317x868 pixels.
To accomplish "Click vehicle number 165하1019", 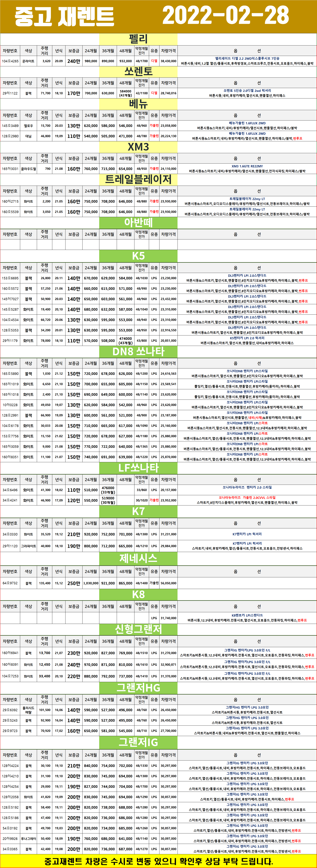I will pyautogui.click(x=10, y=384).
